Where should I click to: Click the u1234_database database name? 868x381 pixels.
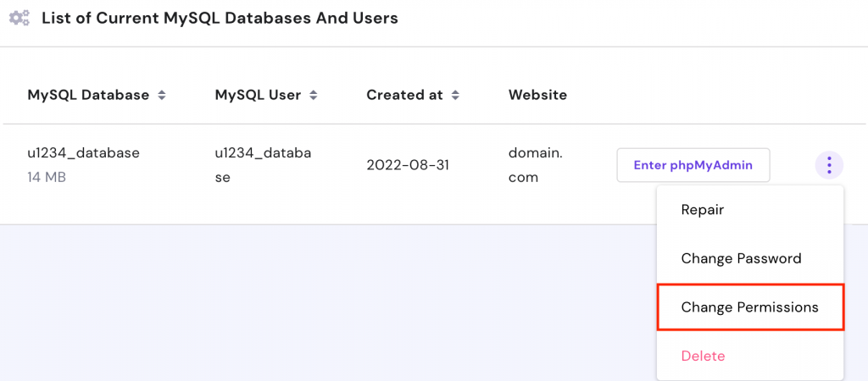[x=83, y=153]
